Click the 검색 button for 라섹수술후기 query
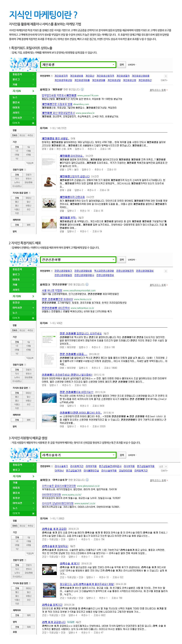 tap(122, 455)
